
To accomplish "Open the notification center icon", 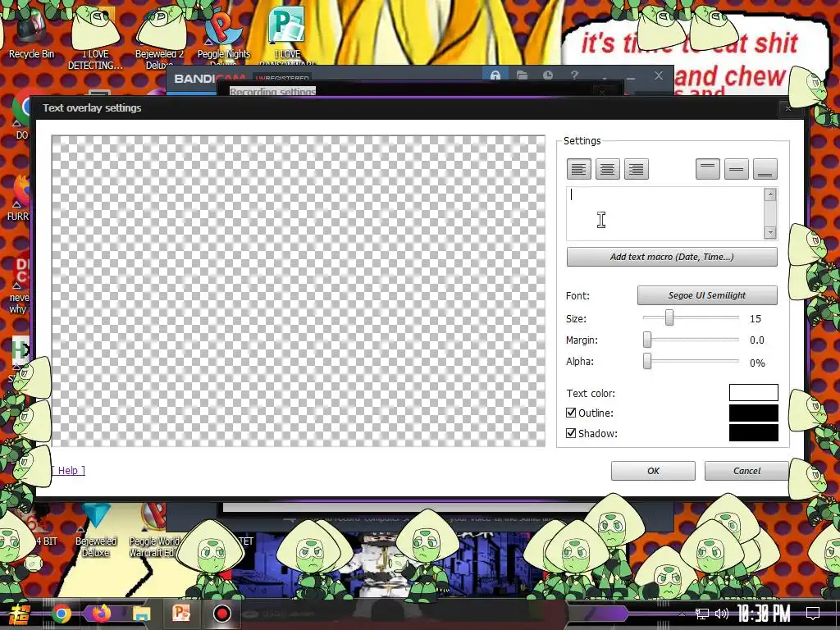I will pos(813,614).
